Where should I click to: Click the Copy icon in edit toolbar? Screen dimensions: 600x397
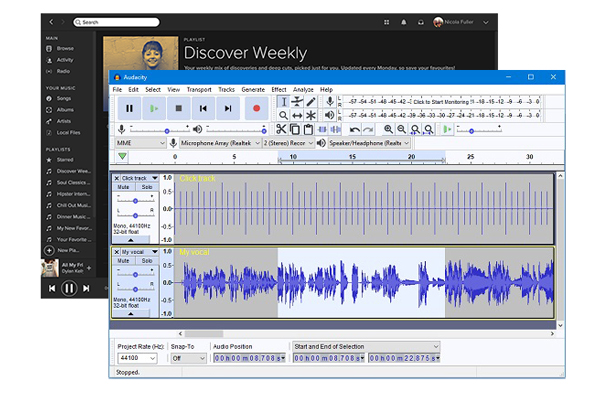pyautogui.click(x=295, y=129)
